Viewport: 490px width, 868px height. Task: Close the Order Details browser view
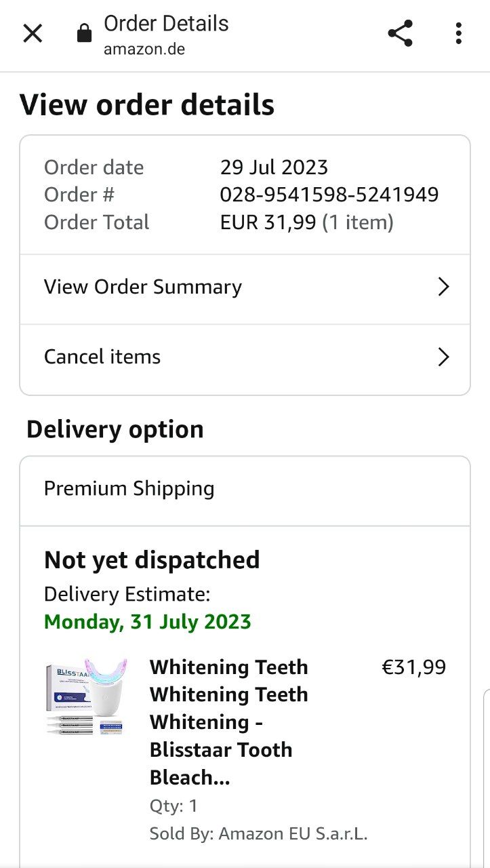pyautogui.click(x=33, y=33)
